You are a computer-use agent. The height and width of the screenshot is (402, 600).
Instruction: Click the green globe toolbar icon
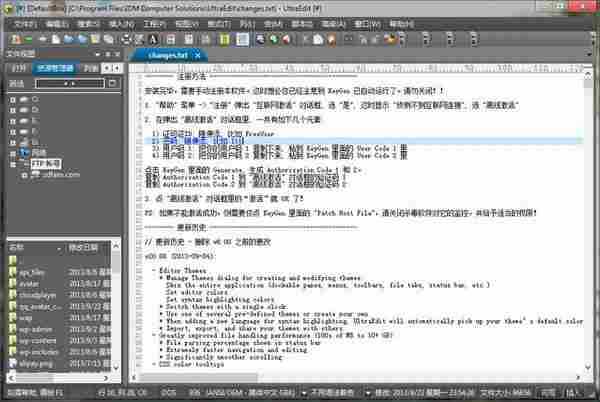[273, 39]
